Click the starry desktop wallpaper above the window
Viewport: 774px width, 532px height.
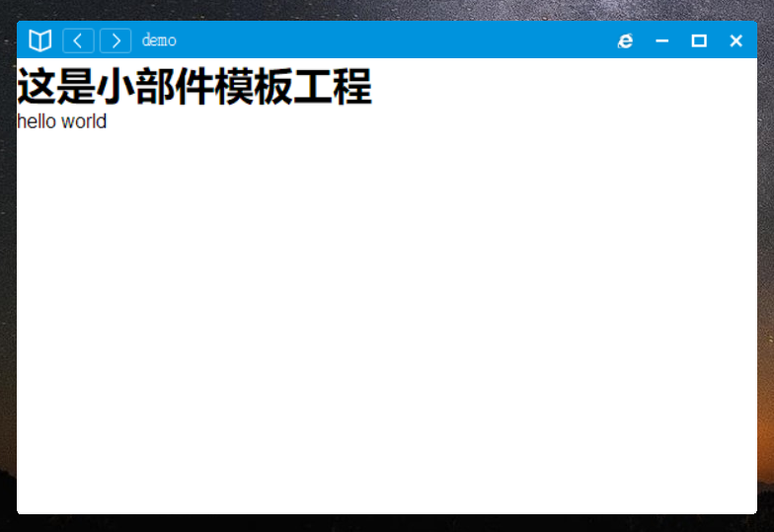click(395, 9)
